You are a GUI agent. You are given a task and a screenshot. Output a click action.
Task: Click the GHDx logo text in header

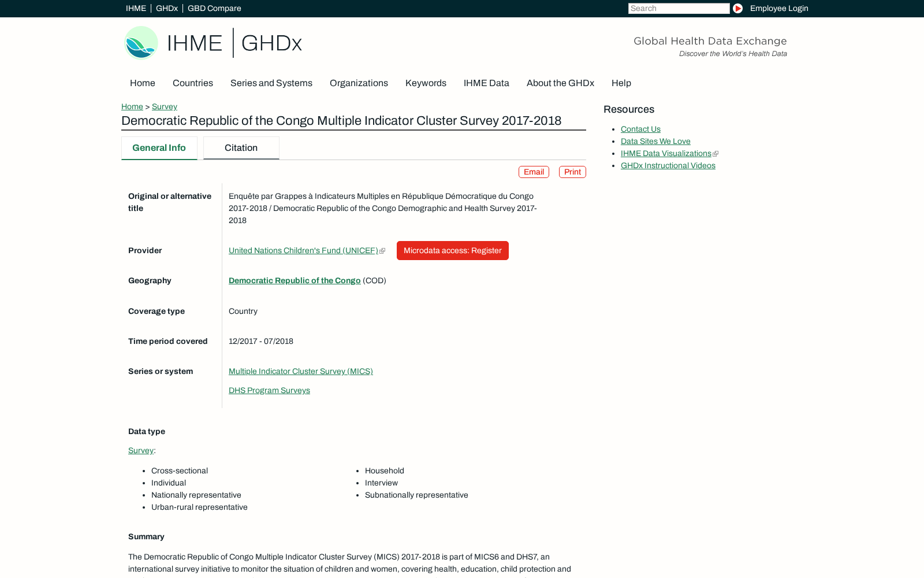(271, 43)
